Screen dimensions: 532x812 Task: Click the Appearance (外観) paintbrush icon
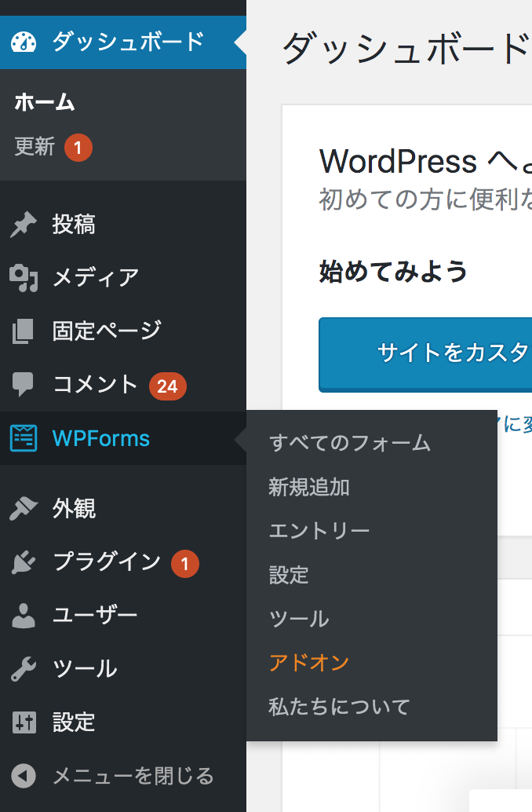point(24,508)
